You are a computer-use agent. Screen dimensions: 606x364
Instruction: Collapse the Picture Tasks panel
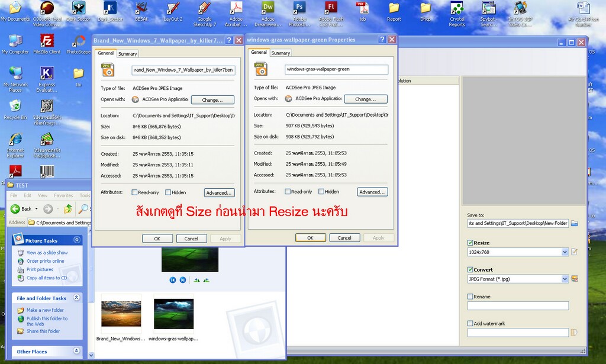76,240
